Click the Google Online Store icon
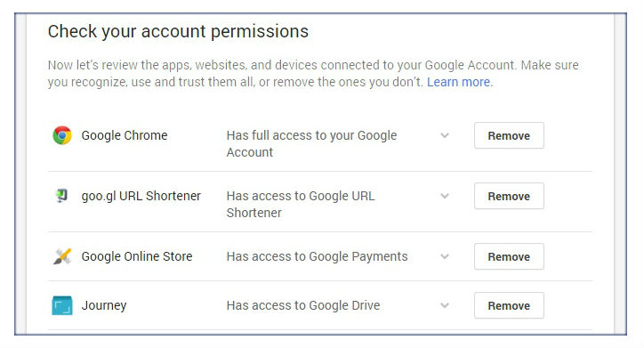This screenshot has height=348, width=644. point(62,256)
